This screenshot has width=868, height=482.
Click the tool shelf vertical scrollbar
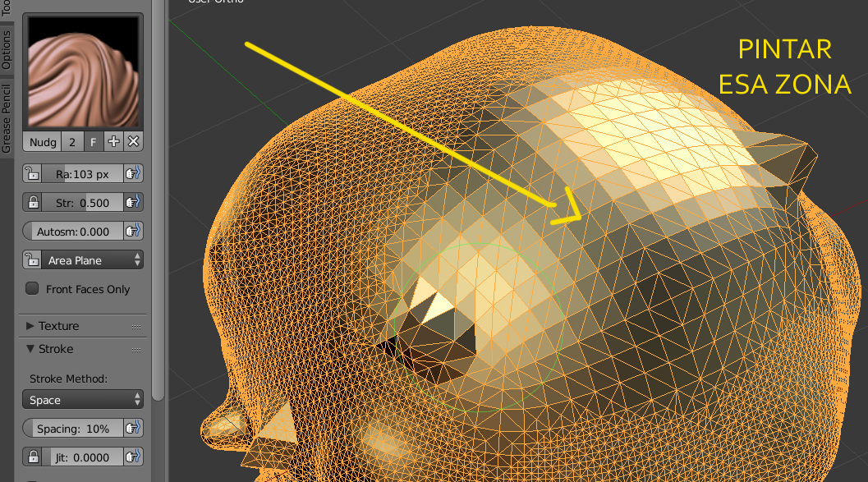click(x=158, y=200)
